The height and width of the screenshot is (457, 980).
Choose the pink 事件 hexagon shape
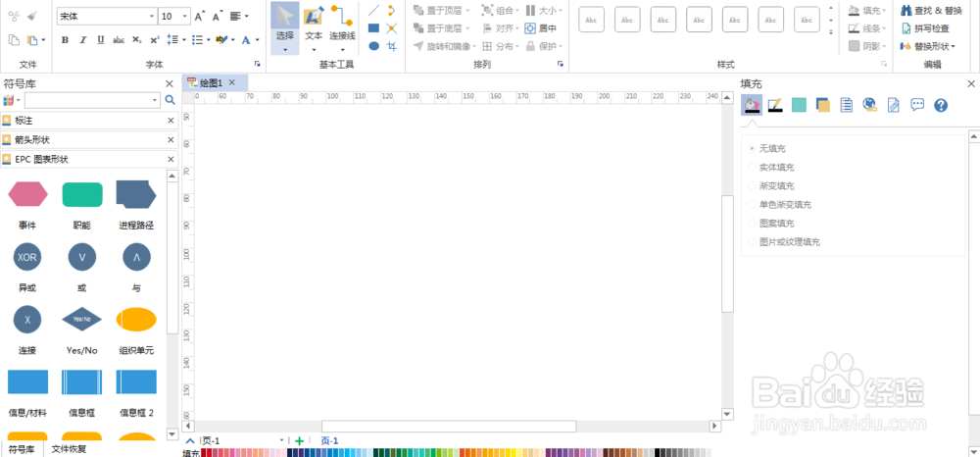[27, 194]
